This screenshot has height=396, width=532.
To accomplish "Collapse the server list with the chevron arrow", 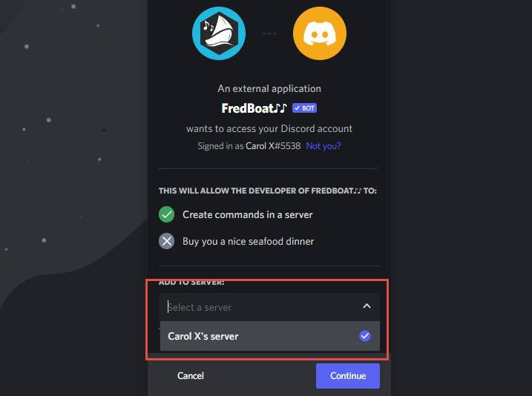I will [366, 306].
